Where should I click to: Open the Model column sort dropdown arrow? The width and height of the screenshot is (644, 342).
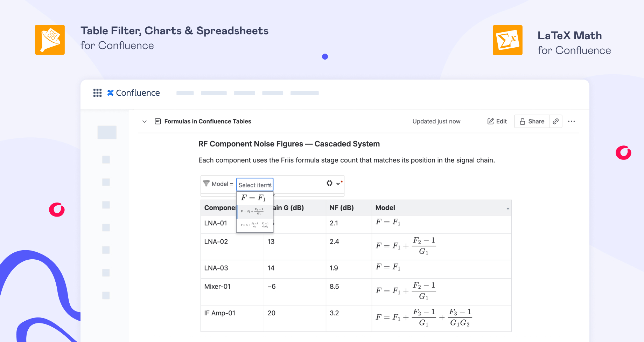[x=508, y=209]
